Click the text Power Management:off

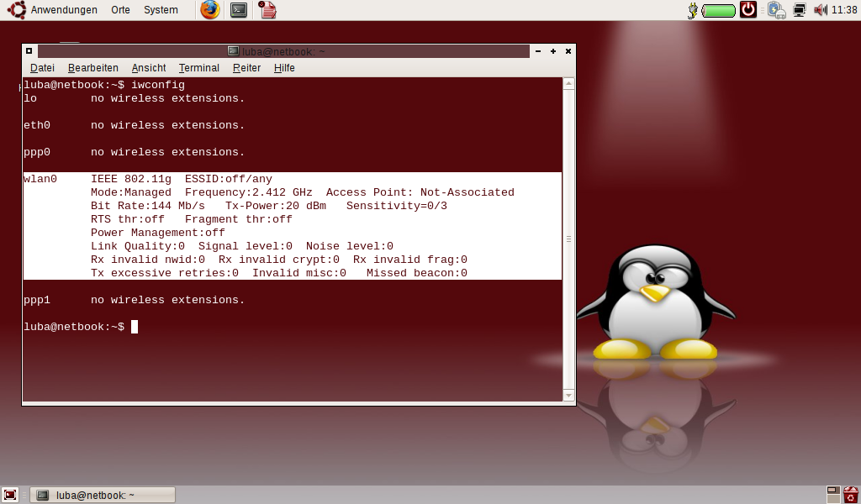[x=157, y=233]
